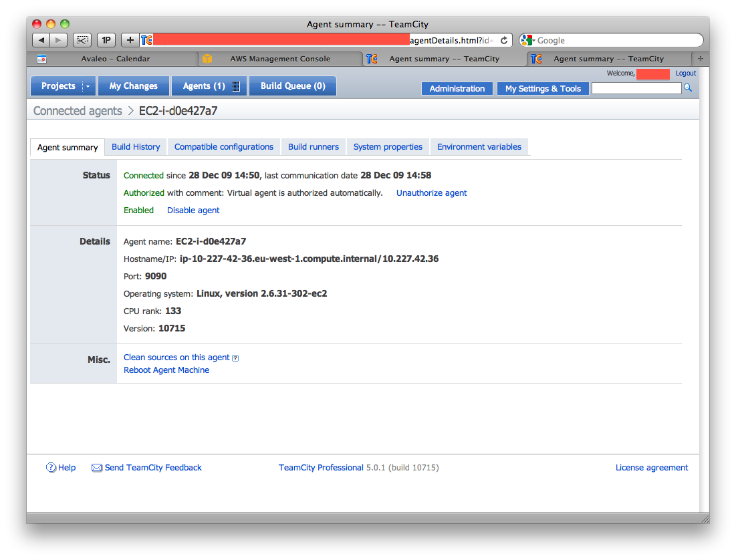Switch to the Build History tab
Screen dimensions: 736x560
pos(136,147)
